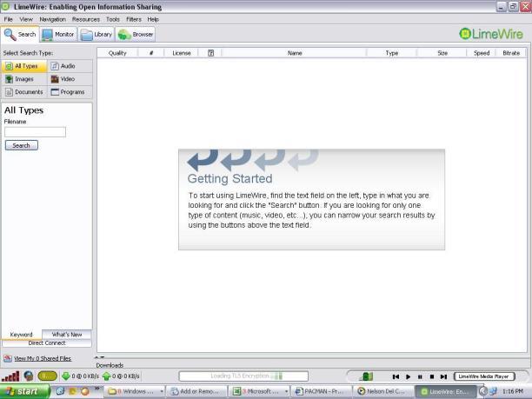Open the Help menu

[x=153, y=19]
